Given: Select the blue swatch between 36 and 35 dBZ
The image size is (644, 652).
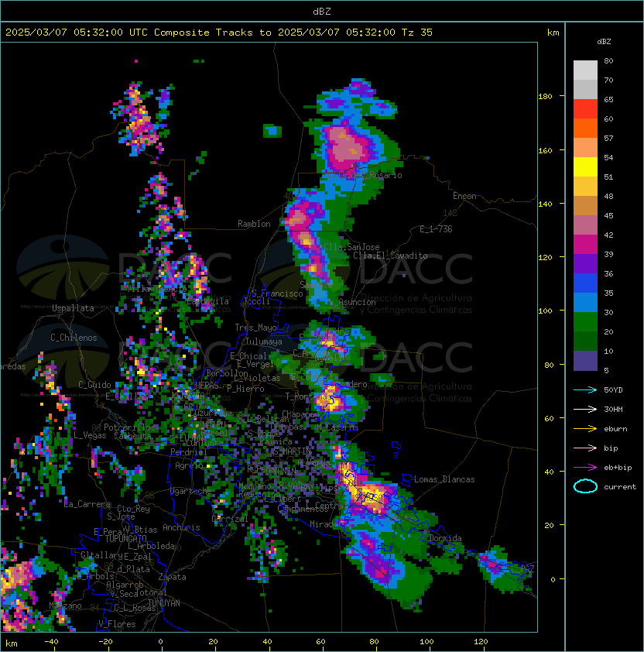Looking at the screenshot, I should (x=585, y=283).
